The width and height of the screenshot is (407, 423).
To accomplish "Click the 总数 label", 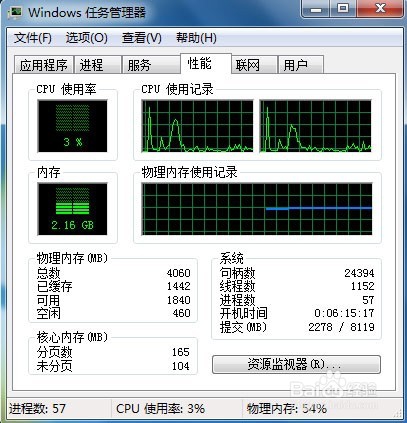I will coord(48,273).
